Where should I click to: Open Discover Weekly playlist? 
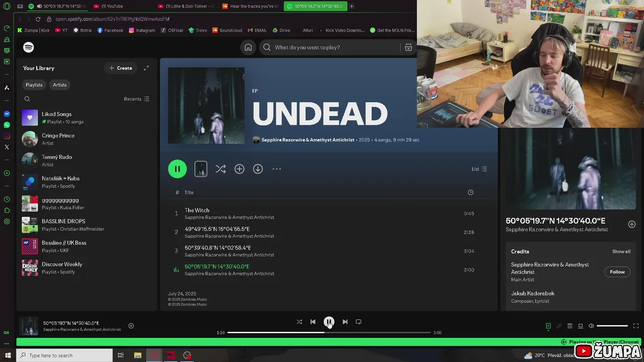[x=87, y=268]
